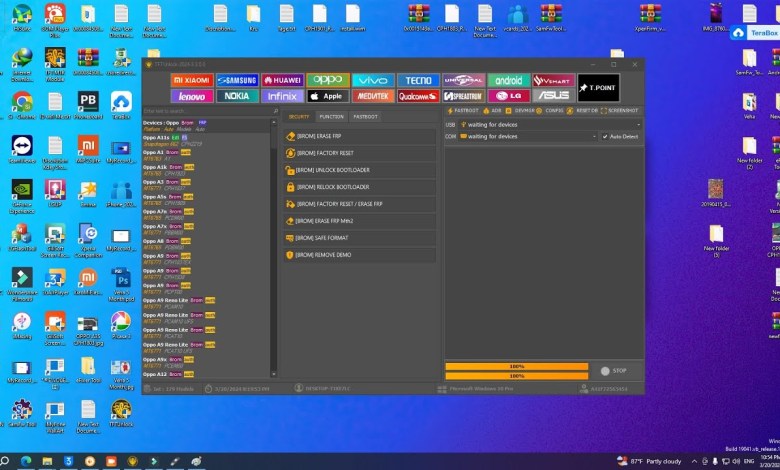Click [BROM] RELOCK BOOTLOADER button
The height and width of the screenshot is (470, 780).
tap(360, 187)
